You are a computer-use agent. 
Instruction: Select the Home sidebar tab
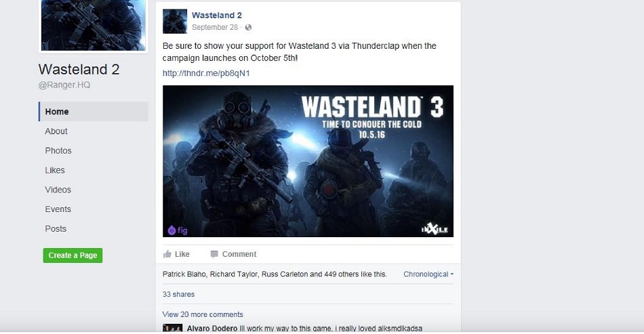tap(94, 112)
